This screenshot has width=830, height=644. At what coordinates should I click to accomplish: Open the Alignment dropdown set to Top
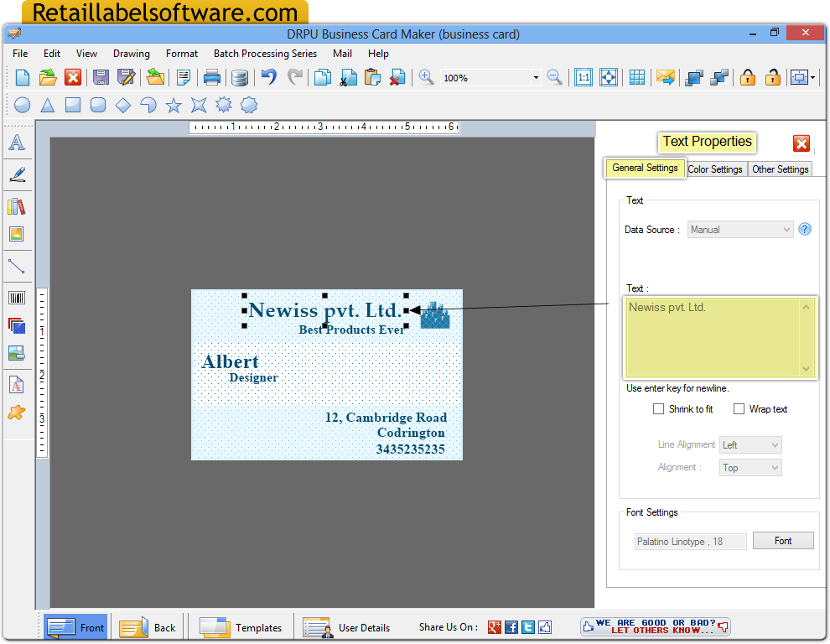[x=750, y=467]
